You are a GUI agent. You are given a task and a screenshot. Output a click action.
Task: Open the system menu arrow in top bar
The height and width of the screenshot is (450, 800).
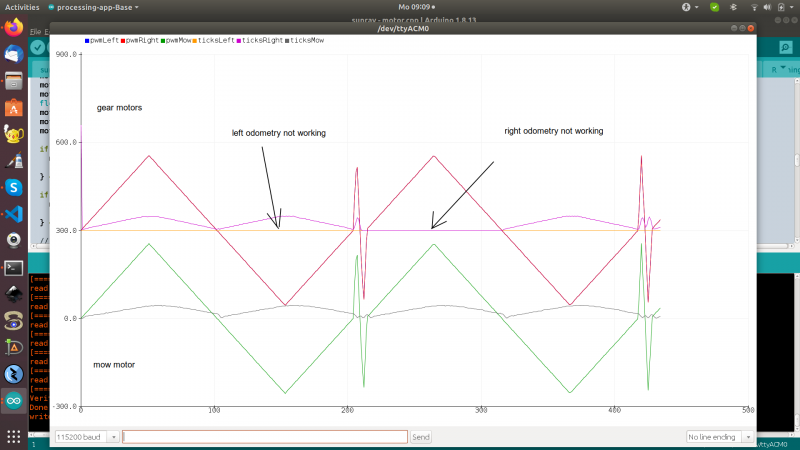792,7
